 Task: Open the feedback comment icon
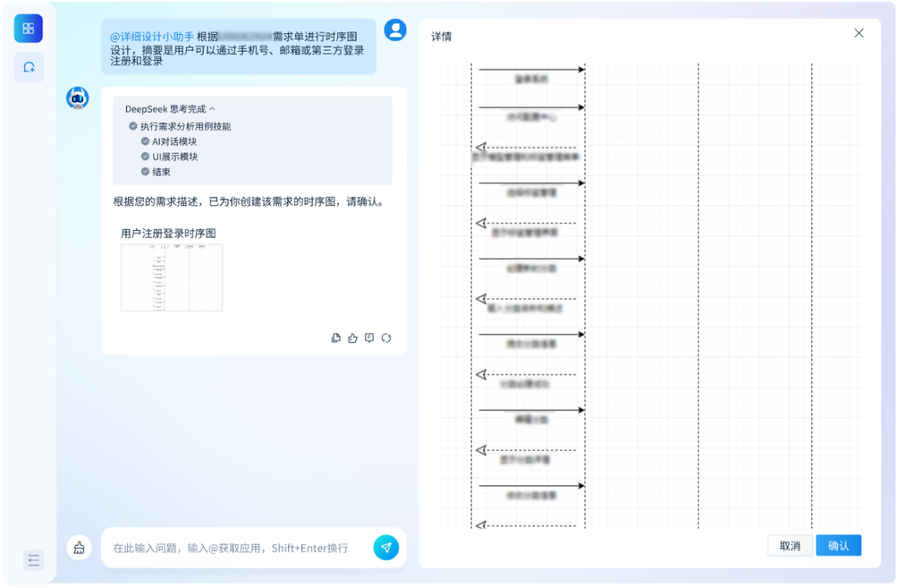[370, 338]
